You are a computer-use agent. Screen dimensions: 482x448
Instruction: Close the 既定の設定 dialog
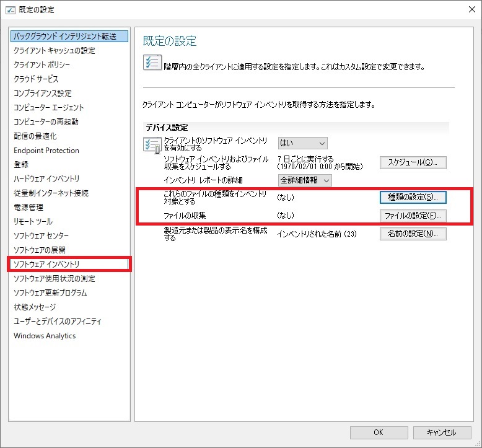(x=472, y=9)
